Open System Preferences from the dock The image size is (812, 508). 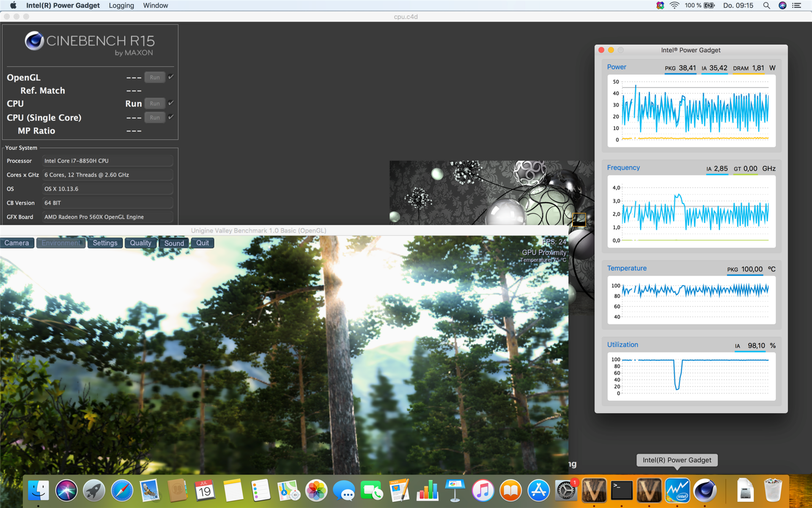pyautogui.click(x=566, y=491)
